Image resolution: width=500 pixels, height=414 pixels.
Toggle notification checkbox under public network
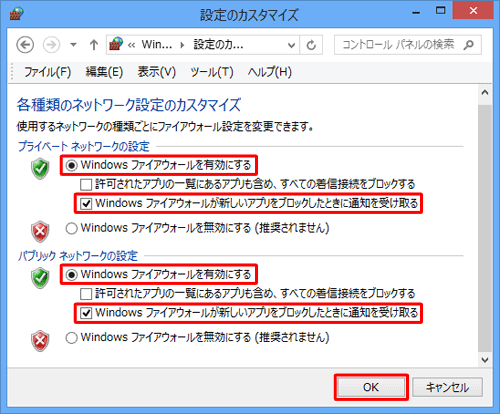click(86, 313)
